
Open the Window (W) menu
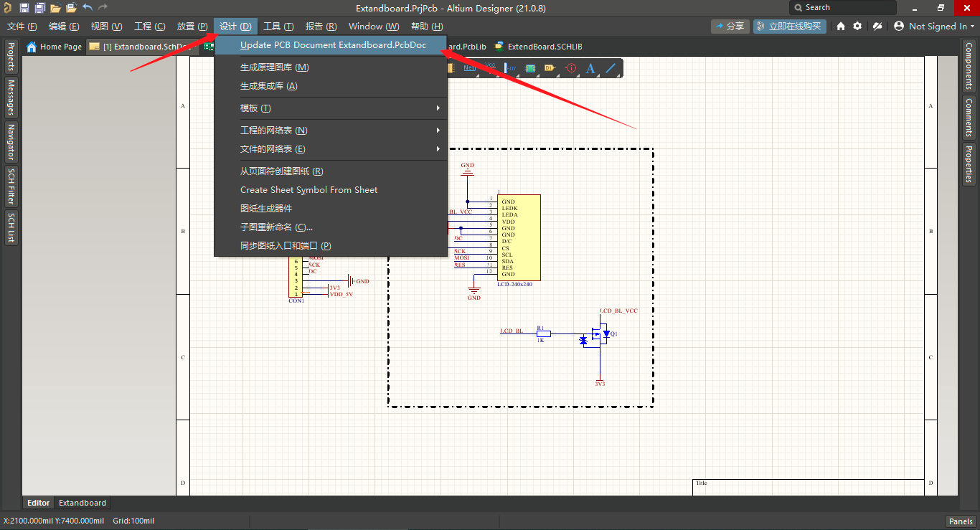coord(374,27)
